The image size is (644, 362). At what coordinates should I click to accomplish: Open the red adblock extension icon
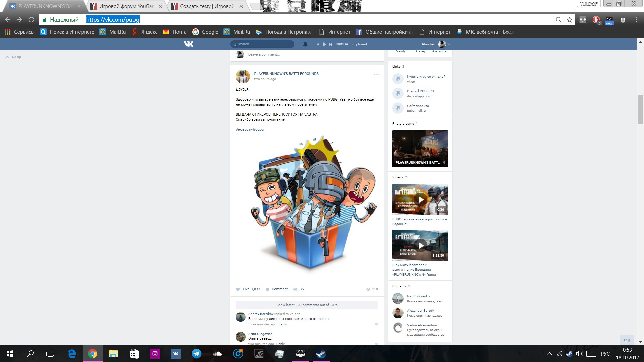click(596, 20)
